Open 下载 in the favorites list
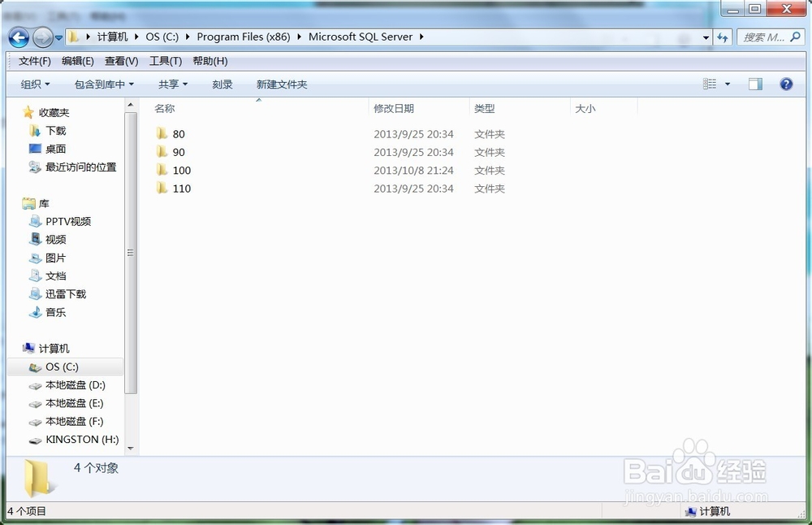812x525 pixels. (56, 131)
